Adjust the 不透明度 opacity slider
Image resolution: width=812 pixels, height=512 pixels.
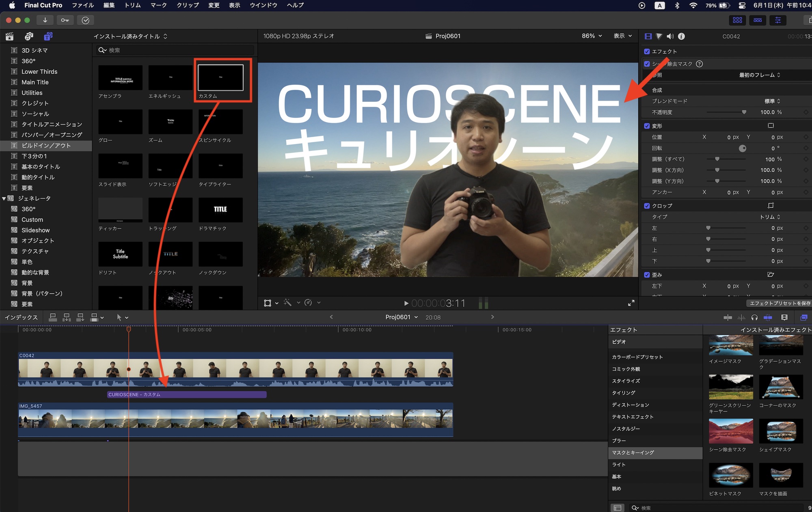(744, 112)
